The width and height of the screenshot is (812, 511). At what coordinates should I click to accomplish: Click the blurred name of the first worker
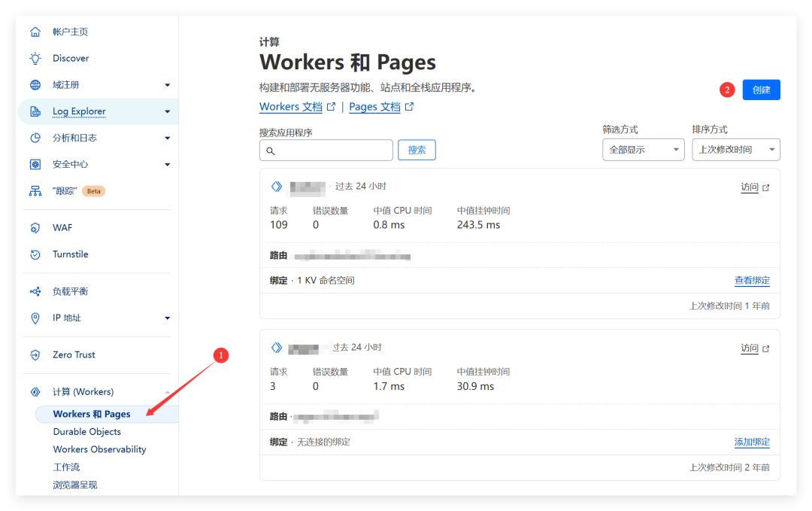(308, 187)
